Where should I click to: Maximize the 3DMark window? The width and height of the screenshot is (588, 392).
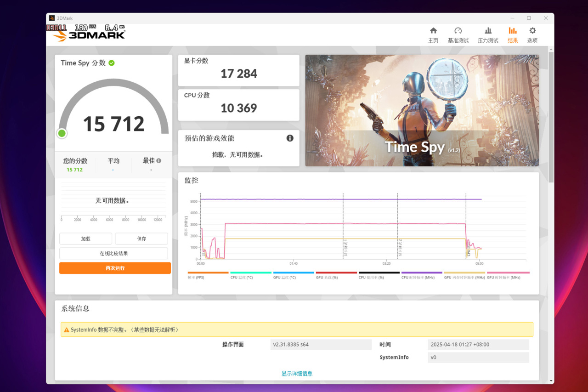[529, 18]
